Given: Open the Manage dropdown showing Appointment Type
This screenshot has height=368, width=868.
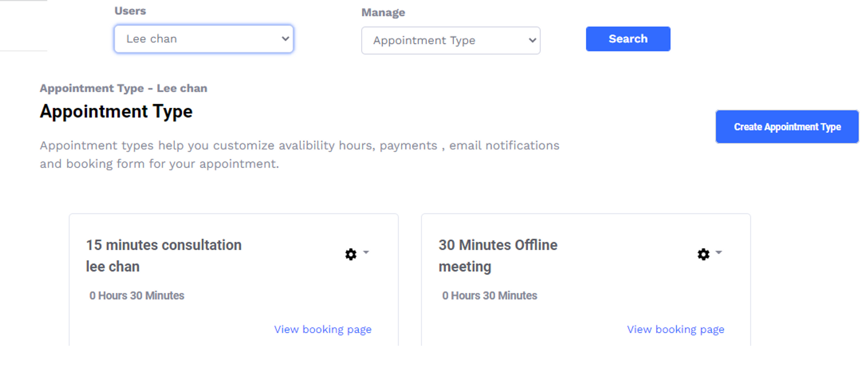Looking at the screenshot, I should click(x=450, y=40).
